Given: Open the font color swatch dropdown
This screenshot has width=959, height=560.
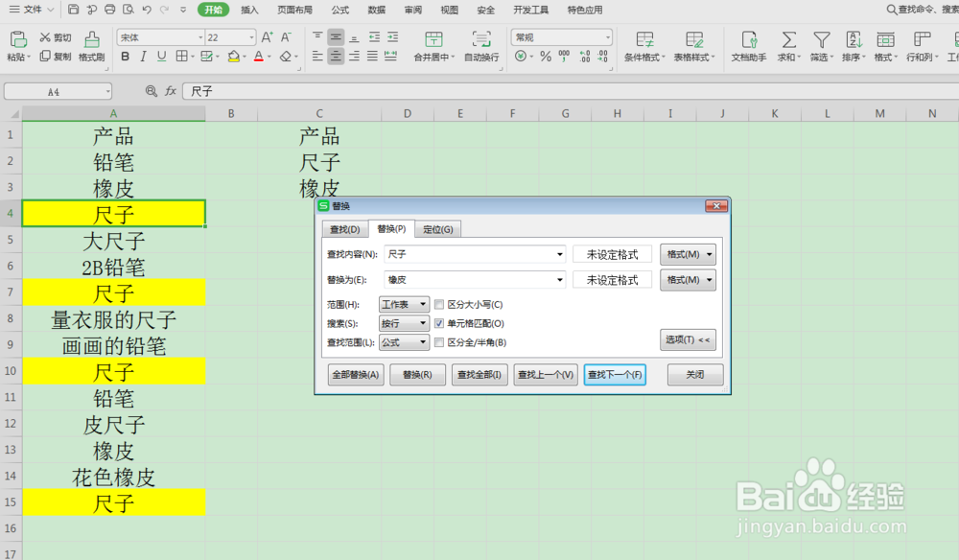Looking at the screenshot, I should pos(269,58).
